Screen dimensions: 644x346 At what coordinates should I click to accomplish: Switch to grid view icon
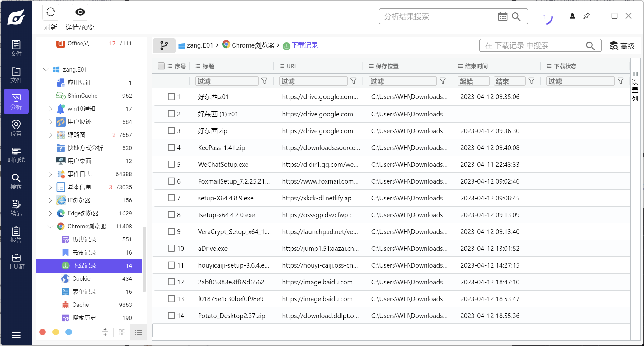coord(122,332)
